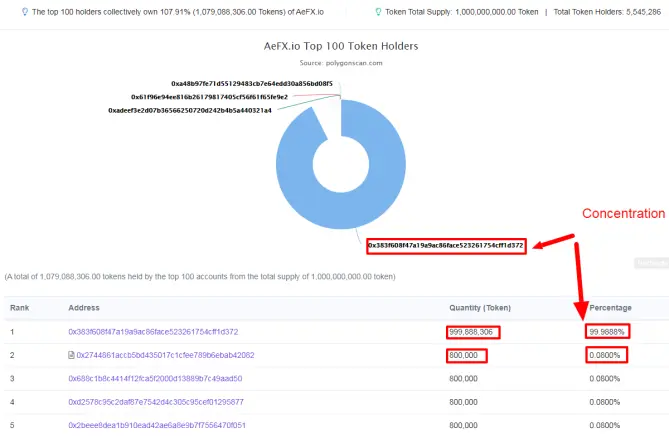Screen dimensions: 669x437
Task: Click rank number 2 cell
Action: [x=12, y=355]
